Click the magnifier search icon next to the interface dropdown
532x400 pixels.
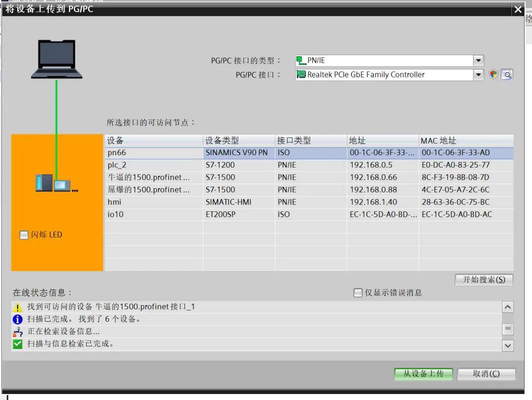(507, 75)
